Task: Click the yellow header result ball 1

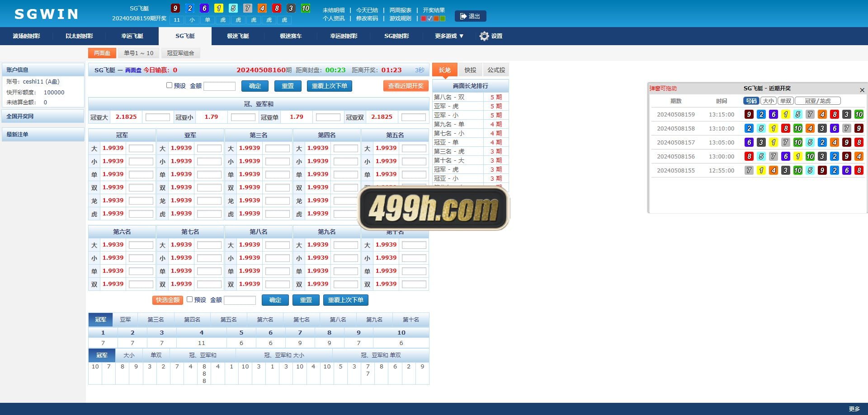Action: [x=219, y=8]
